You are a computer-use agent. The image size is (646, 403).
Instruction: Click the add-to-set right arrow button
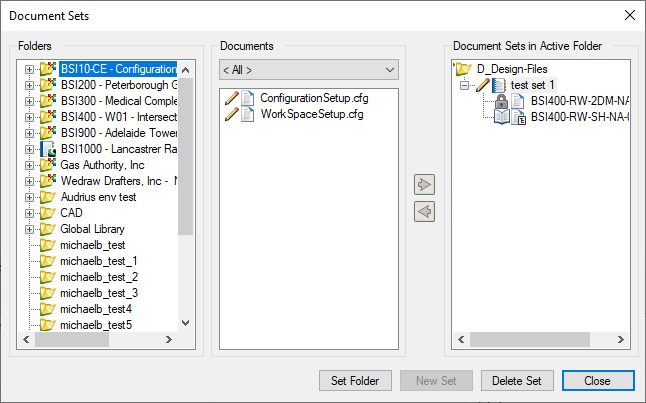(424, 185)
